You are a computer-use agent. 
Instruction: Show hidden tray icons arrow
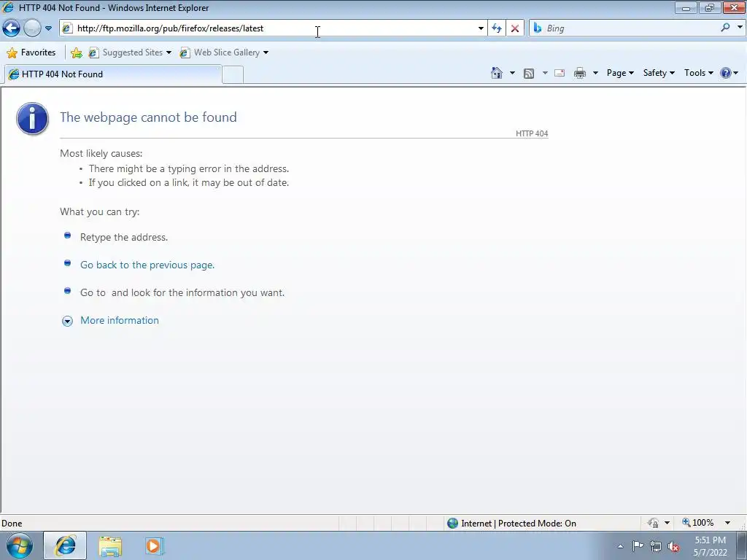[620, 546]
